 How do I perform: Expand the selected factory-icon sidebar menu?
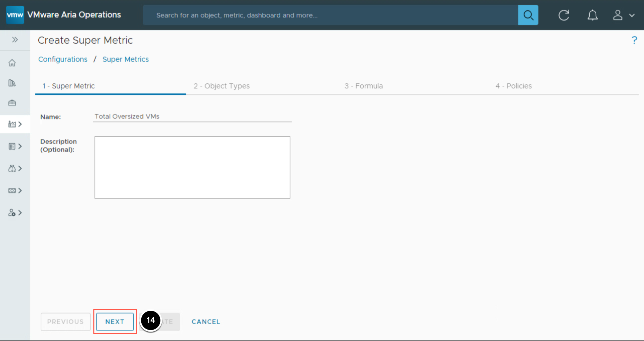(15, 124)
